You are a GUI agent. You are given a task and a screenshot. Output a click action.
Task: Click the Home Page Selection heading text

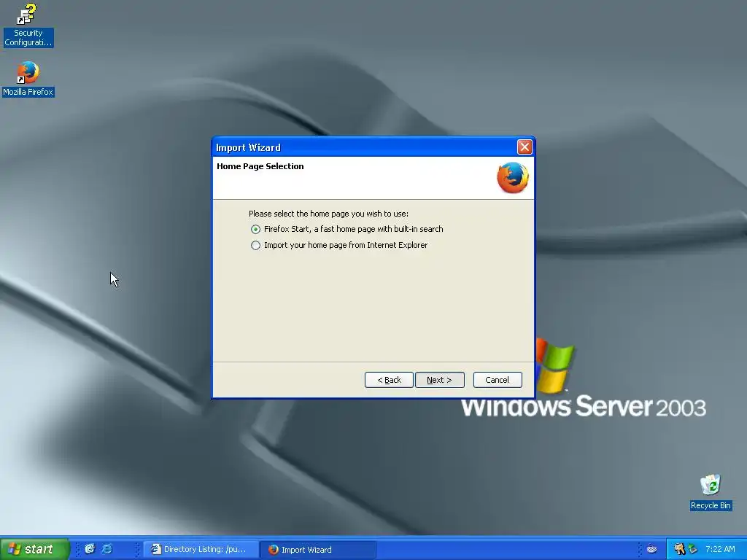[260, 166]
